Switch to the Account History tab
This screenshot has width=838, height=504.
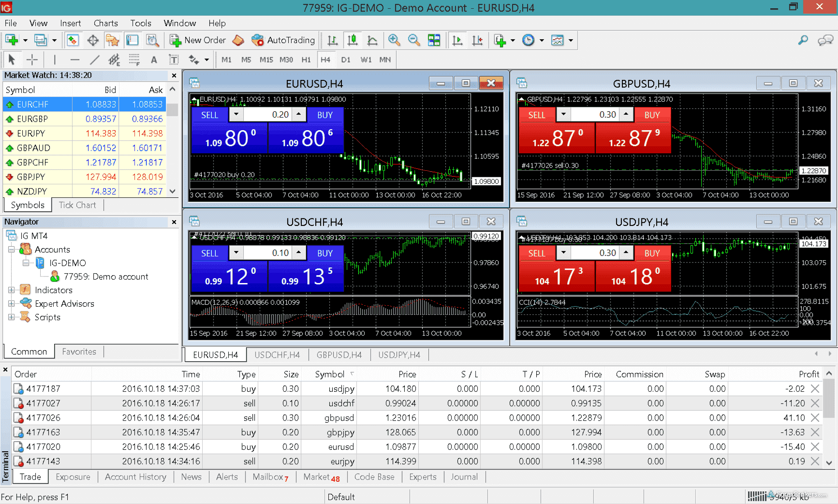135,476
